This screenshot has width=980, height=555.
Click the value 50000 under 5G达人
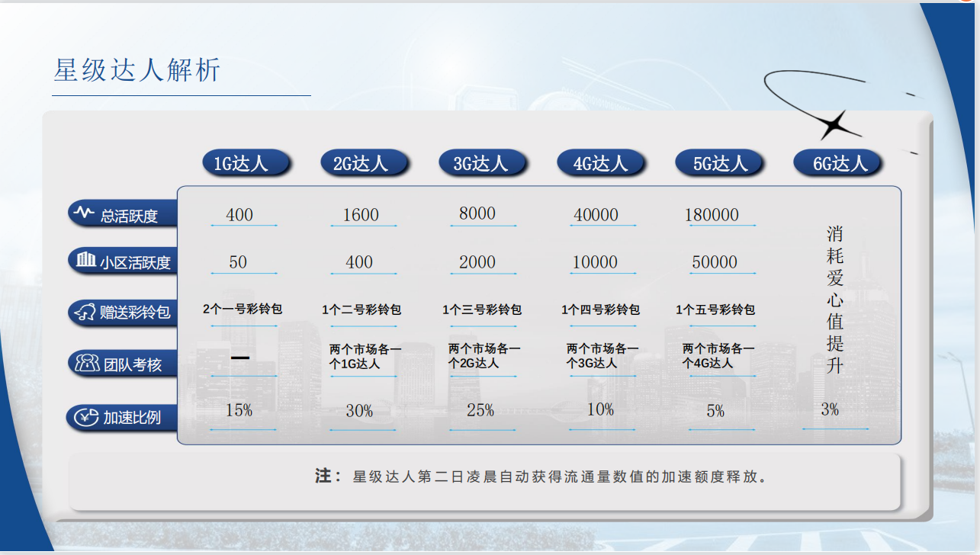(x=715, y=262)
